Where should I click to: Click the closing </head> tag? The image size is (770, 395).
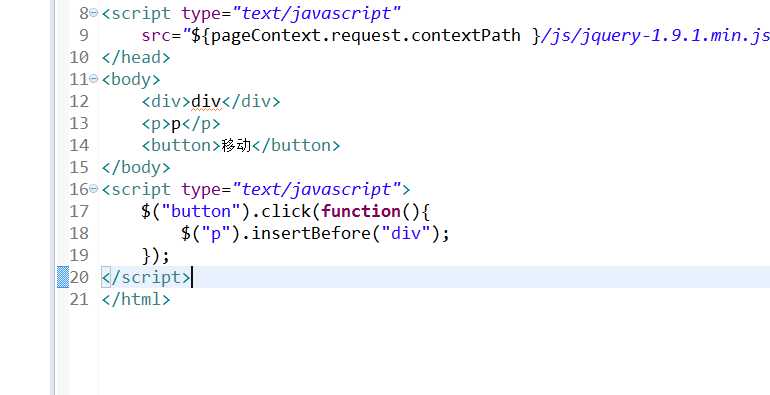tap(136, 57)
